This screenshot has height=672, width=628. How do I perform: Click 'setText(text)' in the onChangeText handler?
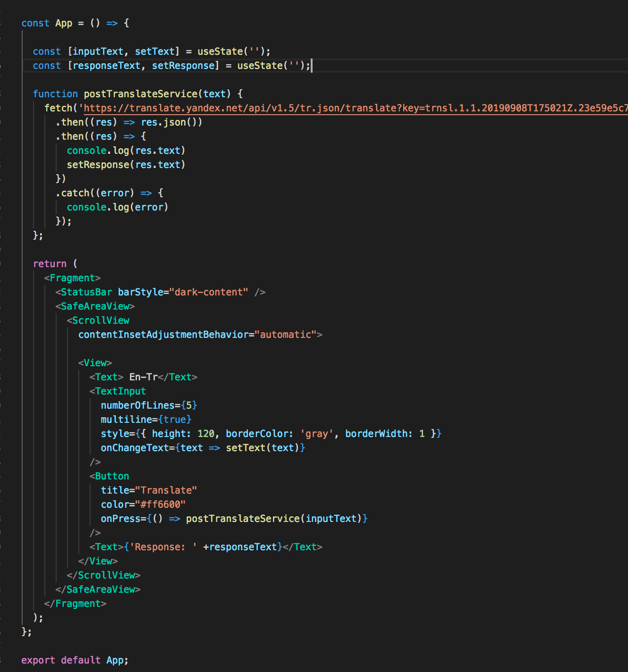click(x=263, y=448)
